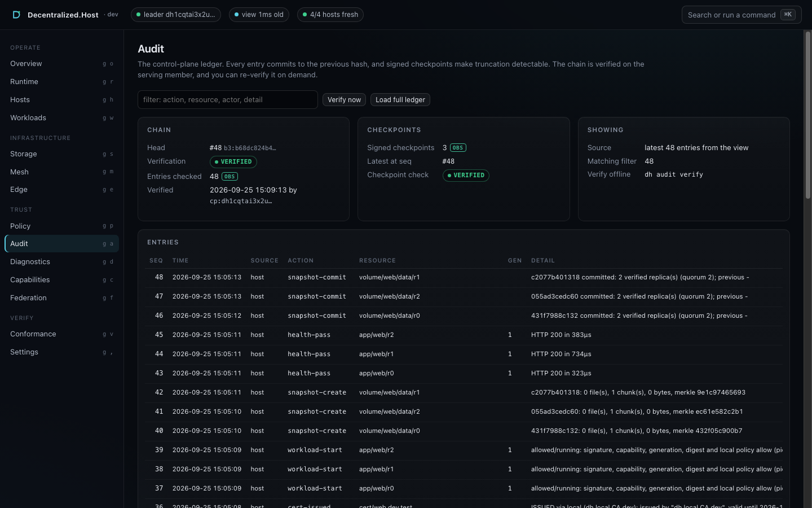Viewport: 812px width, 508px height.
Task: Click the filter entries input field
Action: (x=228, y=99)
